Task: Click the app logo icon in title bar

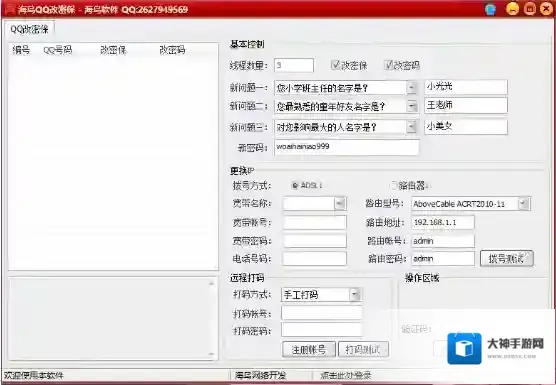Action: [10, 10]
